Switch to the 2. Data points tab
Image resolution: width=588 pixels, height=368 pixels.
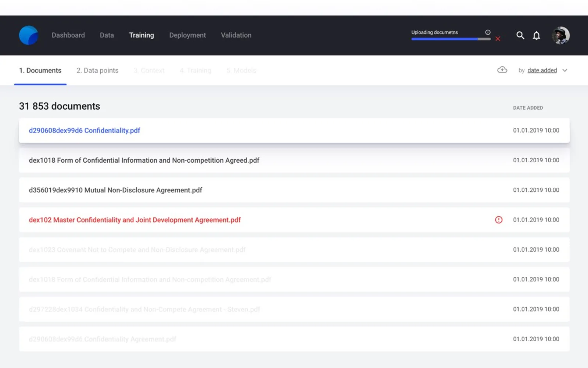coord(97,70)
